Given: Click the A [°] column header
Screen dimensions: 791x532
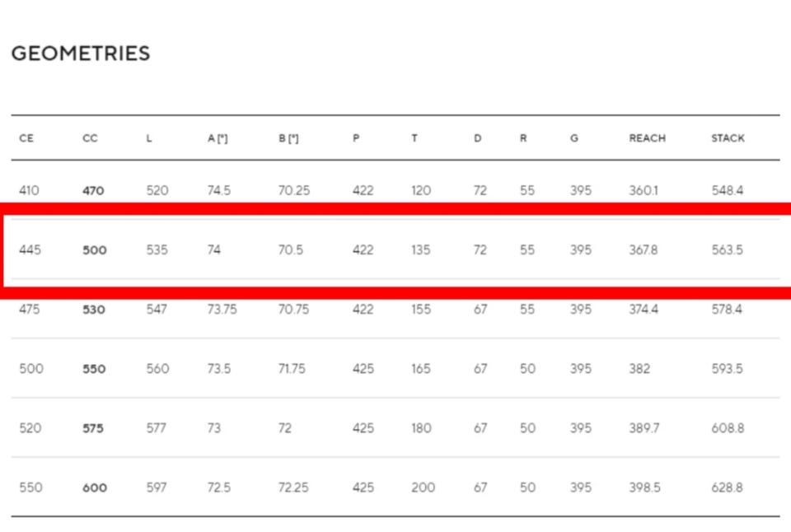Looking at the screenshot, I should (218, 138).
